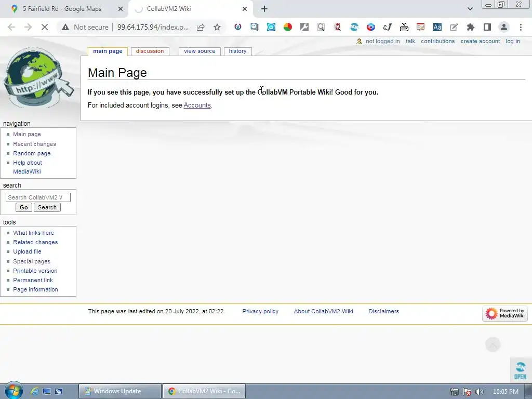Click the Go button
Image resolution: width=532 pixels, height=399 pixels.
click(x=24, y=207)
